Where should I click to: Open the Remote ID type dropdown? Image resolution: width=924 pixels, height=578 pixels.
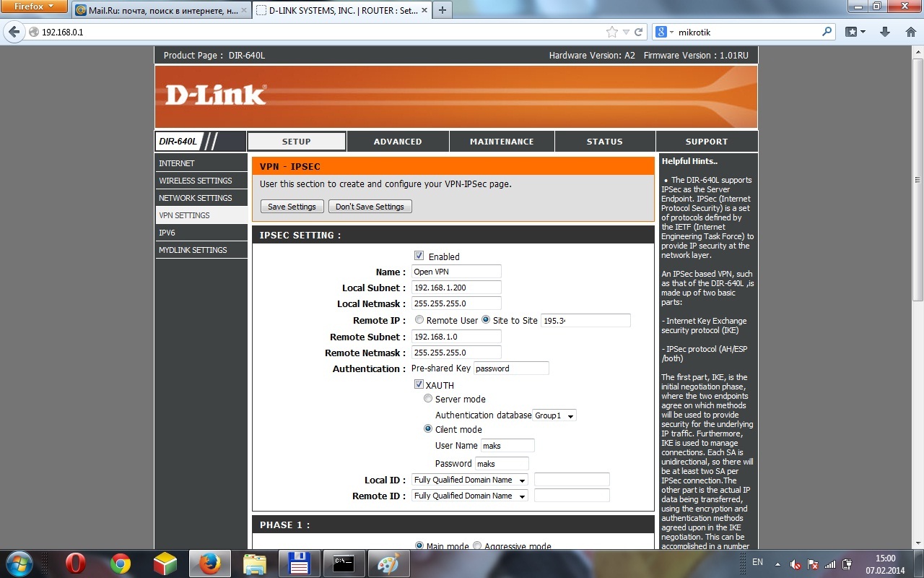[x=470, y=496]
